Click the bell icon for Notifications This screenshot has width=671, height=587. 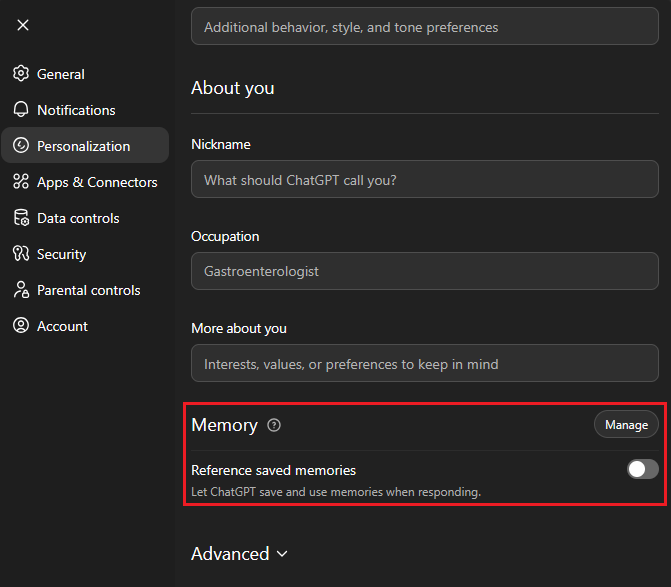[20, 110]
